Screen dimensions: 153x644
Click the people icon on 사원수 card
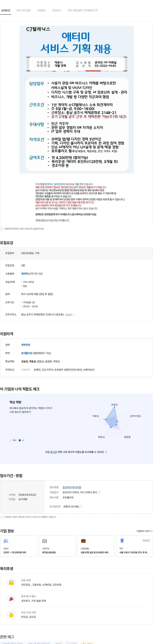[6, 541]
